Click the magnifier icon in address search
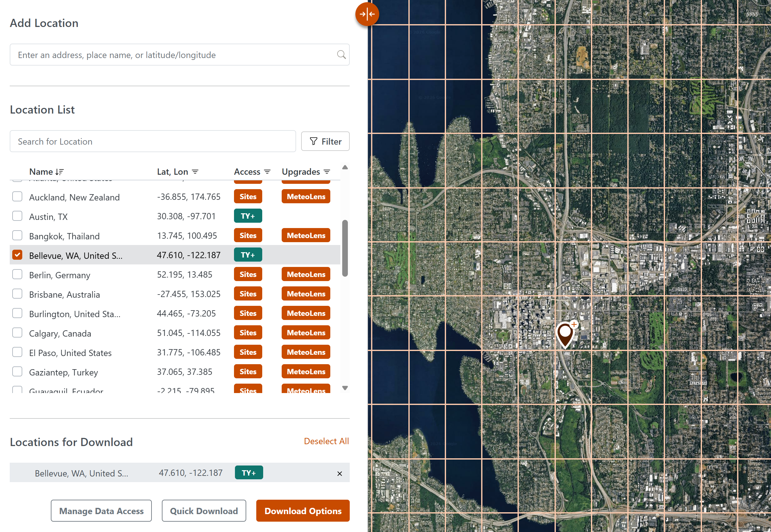 pyautogui.click(x=341, y=55)
